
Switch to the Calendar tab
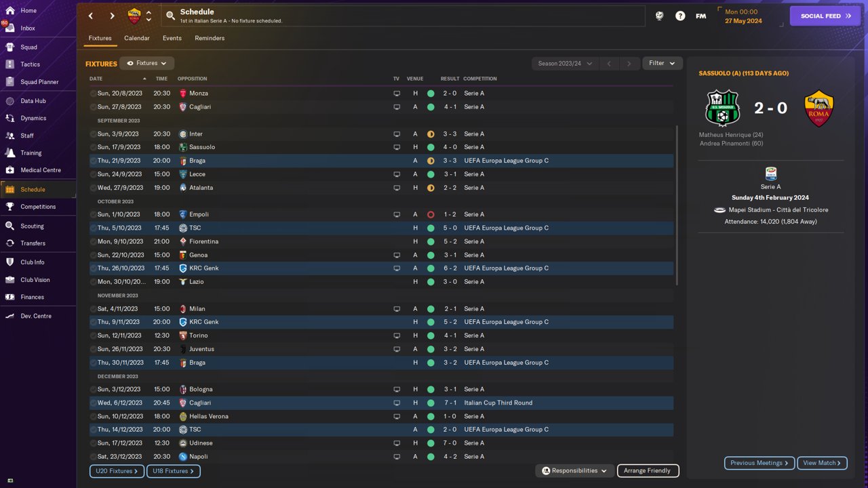tap(136, 38)
